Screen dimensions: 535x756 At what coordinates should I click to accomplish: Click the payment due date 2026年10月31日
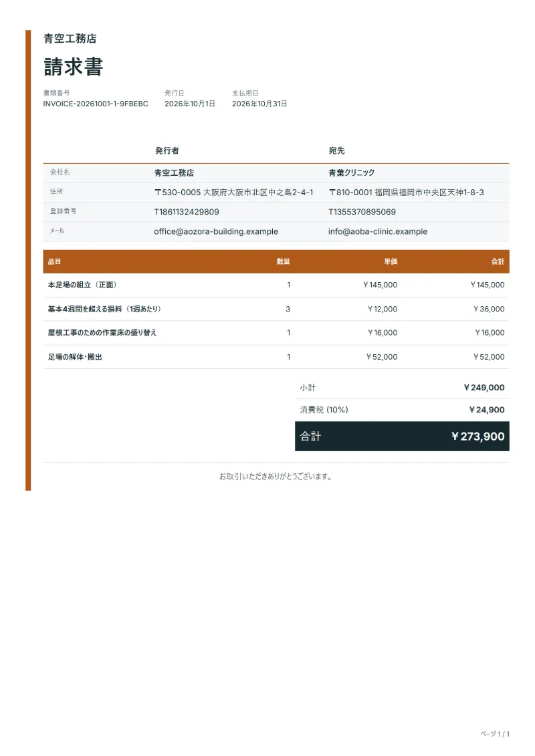coord(259,104)
